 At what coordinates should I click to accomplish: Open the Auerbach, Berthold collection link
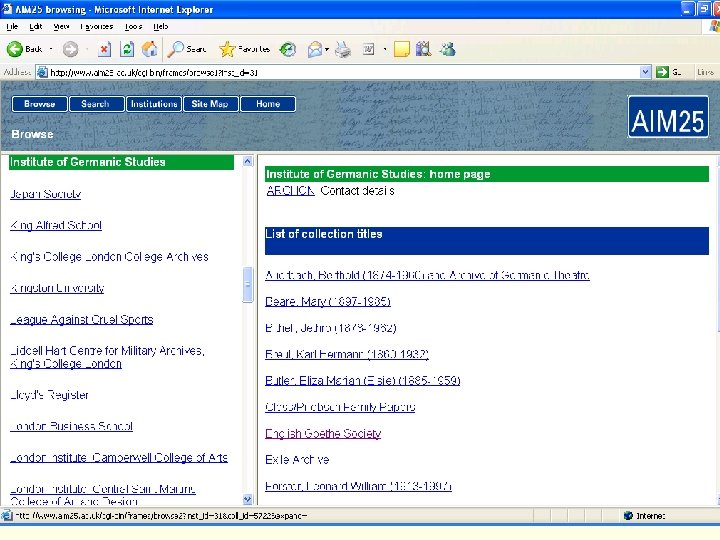(x=428, y=275)
